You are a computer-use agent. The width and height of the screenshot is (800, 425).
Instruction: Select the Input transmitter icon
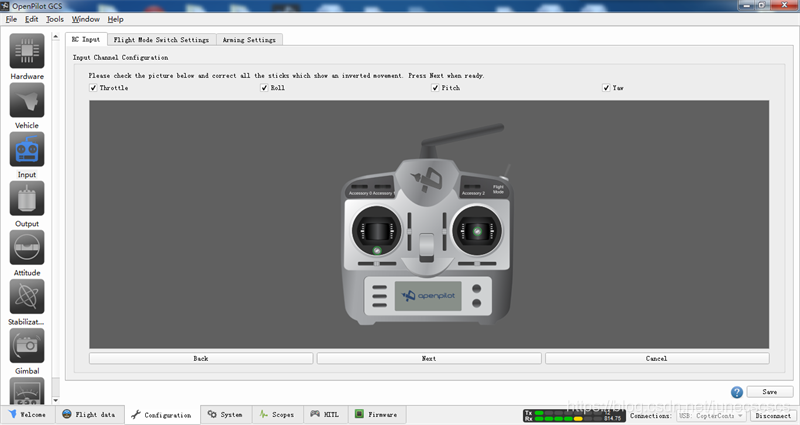pyautogui.click(x=27, y=149)
